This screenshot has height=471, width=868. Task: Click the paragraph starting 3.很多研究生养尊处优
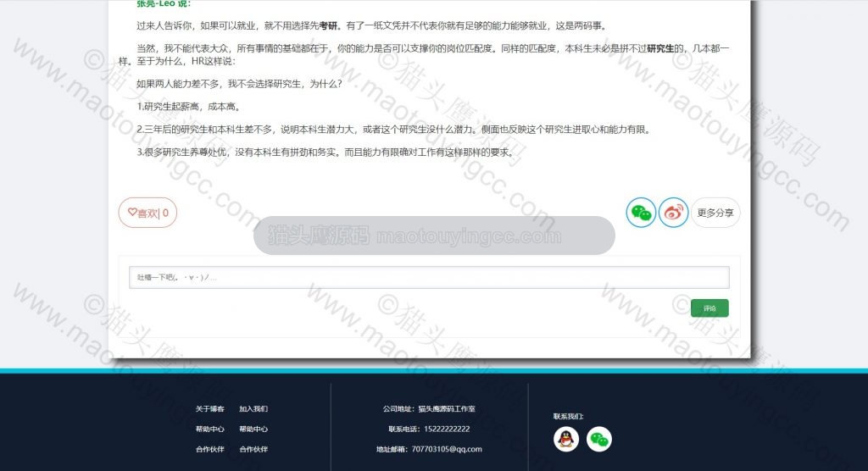click(326, 152)
